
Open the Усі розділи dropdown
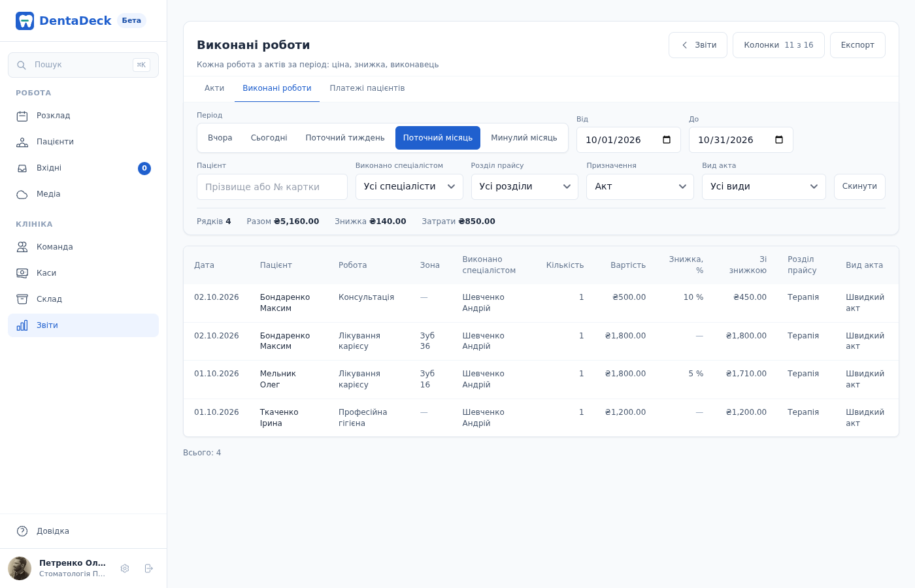point(525,187)
